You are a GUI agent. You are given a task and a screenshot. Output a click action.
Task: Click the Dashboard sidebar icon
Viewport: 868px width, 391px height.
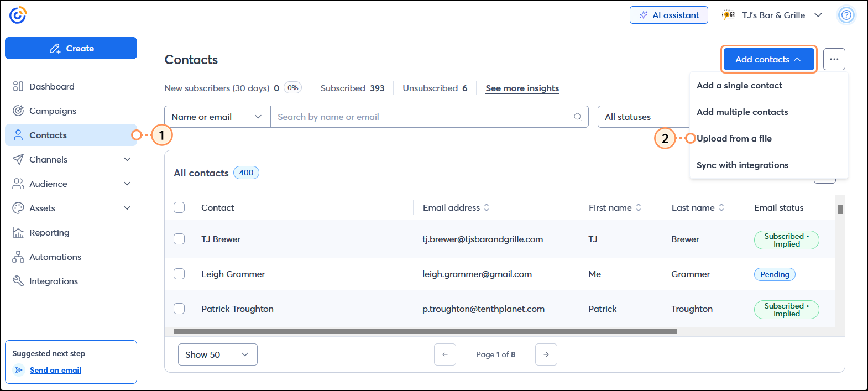18,86
